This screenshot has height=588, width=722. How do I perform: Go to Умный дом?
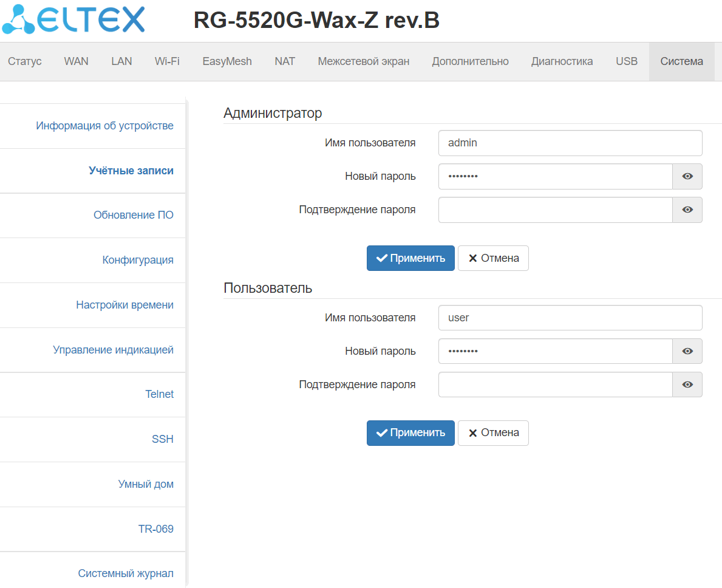click(x=146, y=484)
